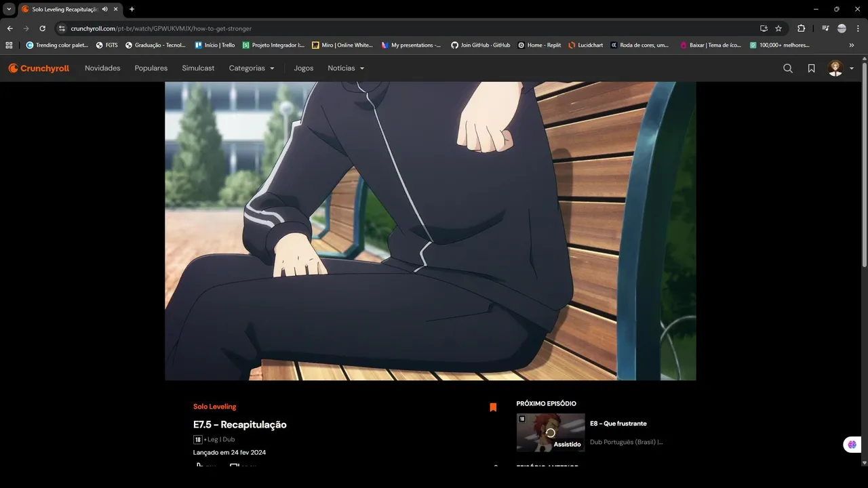
Task: Open the Início | Trello bookmark
Action: 215,45
